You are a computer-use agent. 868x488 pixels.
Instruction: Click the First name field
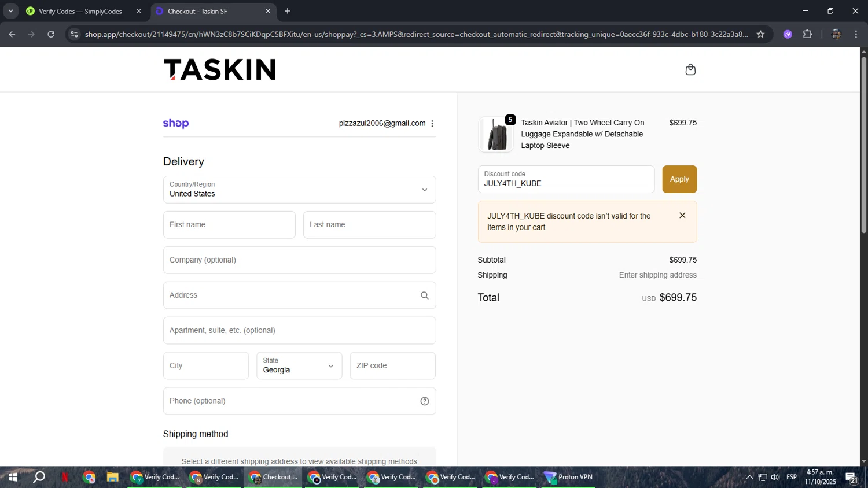click(229, 225)
